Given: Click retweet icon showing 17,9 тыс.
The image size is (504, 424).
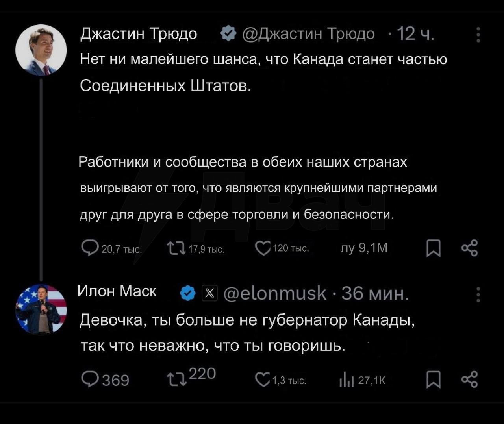Looking at the screenshot, I should [176, 248].
